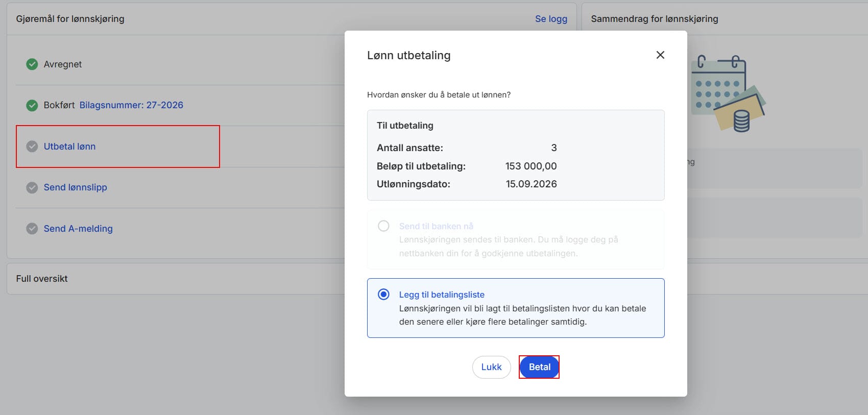Click the grey check icon for Utbetal lønn
The image size is (868, 415).
[x=32, y=147]
